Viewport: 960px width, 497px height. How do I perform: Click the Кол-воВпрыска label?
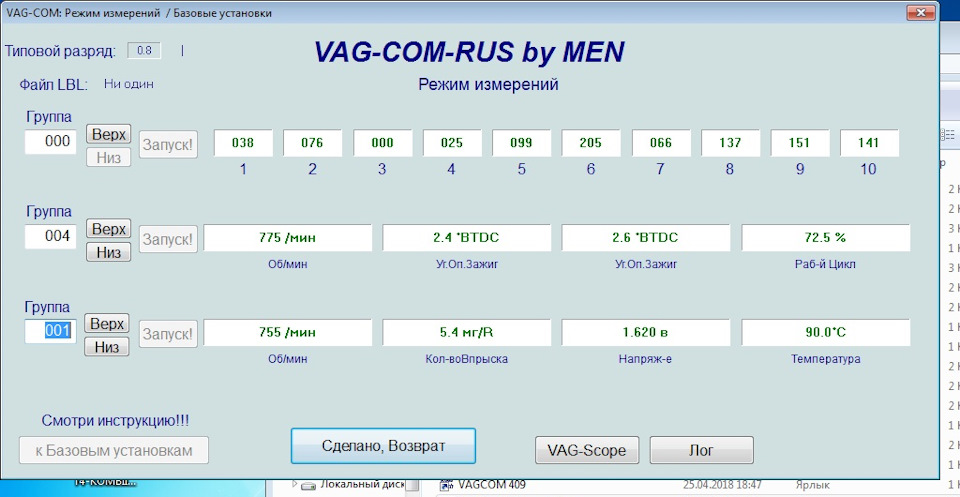coord(467,359)
